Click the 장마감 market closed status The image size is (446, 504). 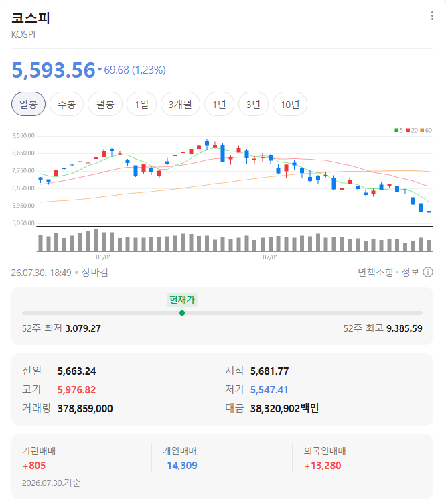[x=95, y=273]
